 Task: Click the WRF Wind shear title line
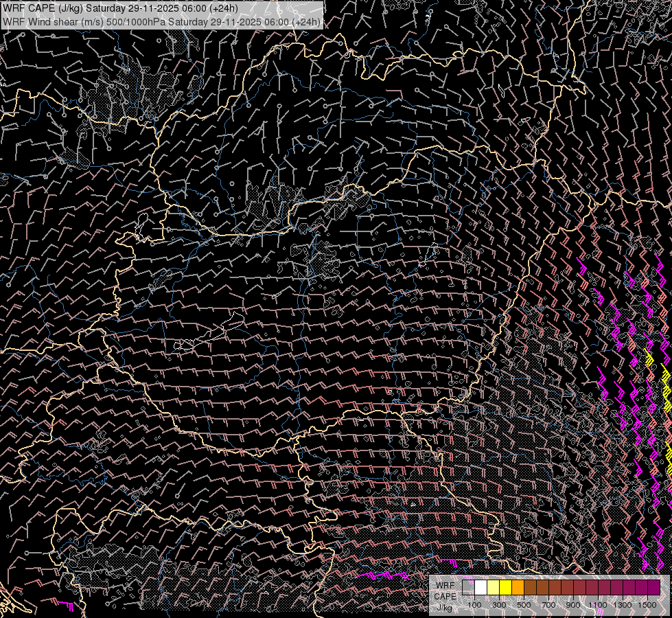click(161, 22)
